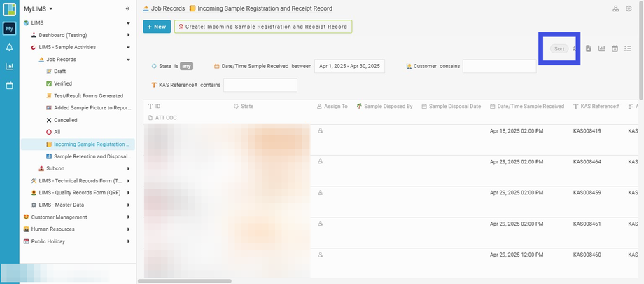The width and height of the screenshot is (644, 284).
Task: Open the MyLIMS workspace dropdown
Action: click(x=38, y=8)
